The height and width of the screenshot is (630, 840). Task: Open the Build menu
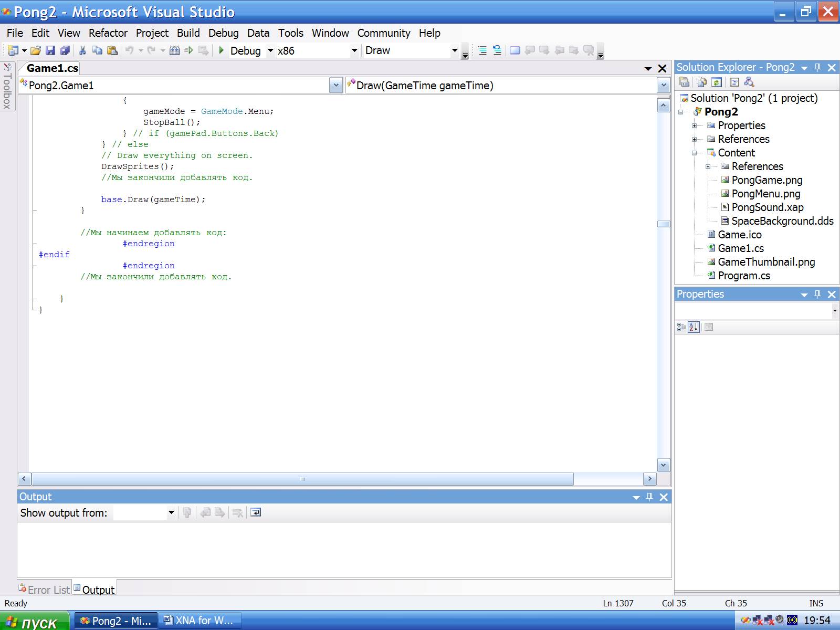click(188, 33)
